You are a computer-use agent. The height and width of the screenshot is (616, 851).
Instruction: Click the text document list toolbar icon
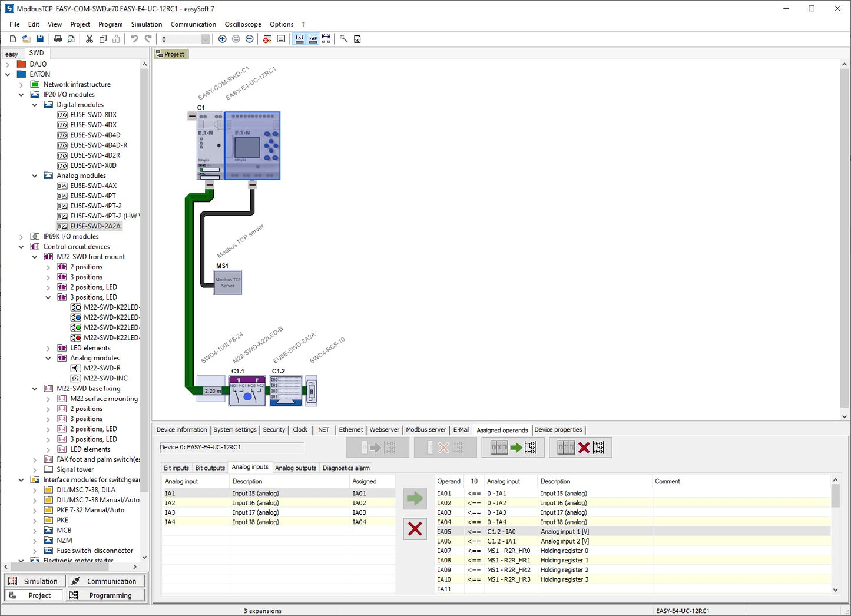click(x=281, y=39)
